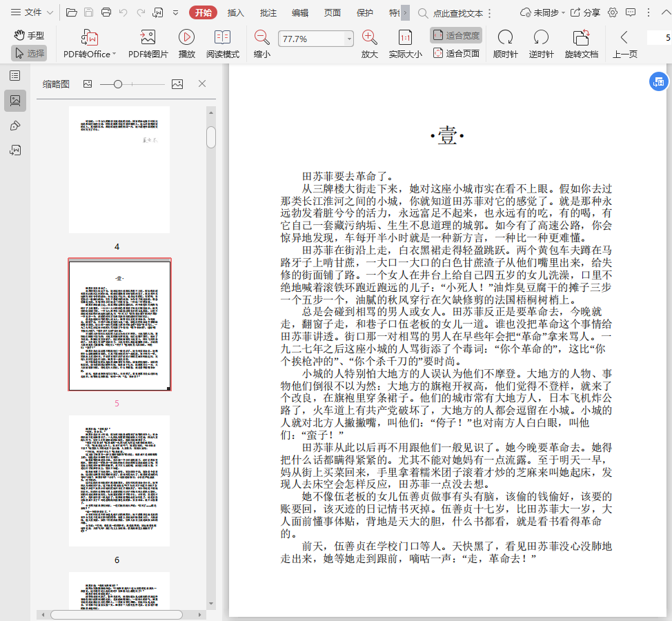The image size is (672, 621).
Task: Set view to 实际大小
Action: pos(405,43)
